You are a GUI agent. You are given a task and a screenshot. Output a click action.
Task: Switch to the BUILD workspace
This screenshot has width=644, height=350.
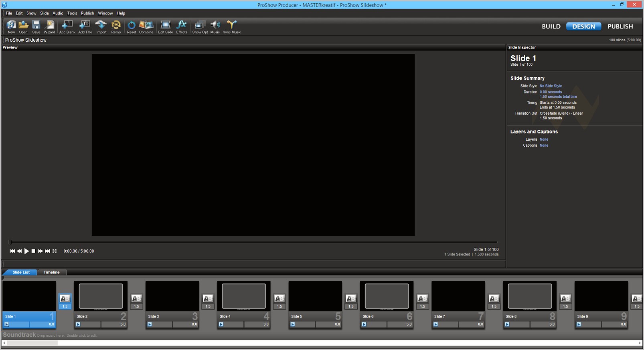tap(551, 26)
